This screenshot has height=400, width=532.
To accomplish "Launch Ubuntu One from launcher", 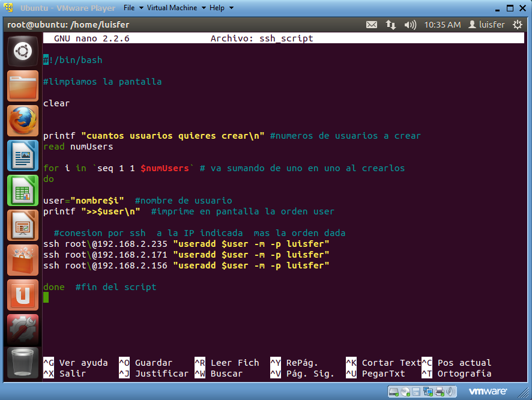I will pos(22,295).
